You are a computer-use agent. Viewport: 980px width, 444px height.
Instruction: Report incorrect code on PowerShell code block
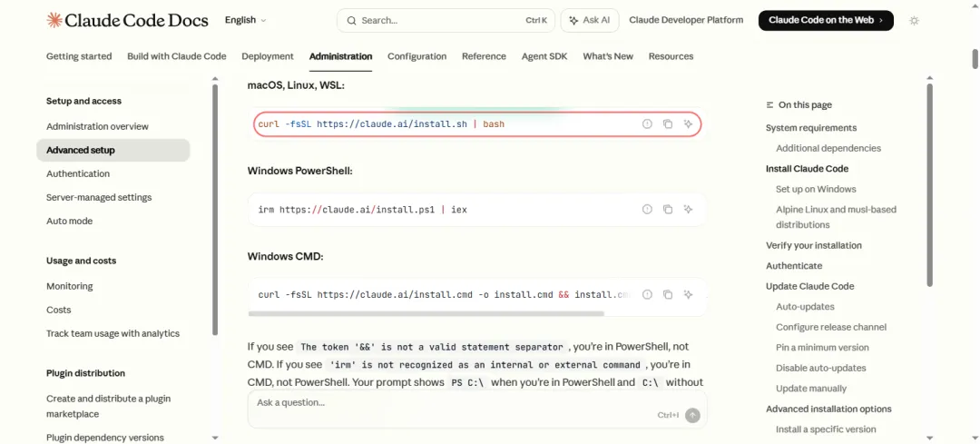pos(647,210)
